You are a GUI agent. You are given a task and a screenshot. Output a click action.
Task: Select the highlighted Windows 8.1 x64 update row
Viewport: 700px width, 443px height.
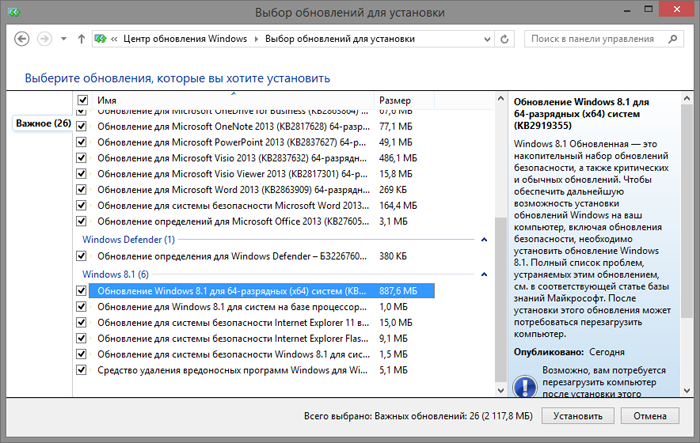(x=262, y=291)
